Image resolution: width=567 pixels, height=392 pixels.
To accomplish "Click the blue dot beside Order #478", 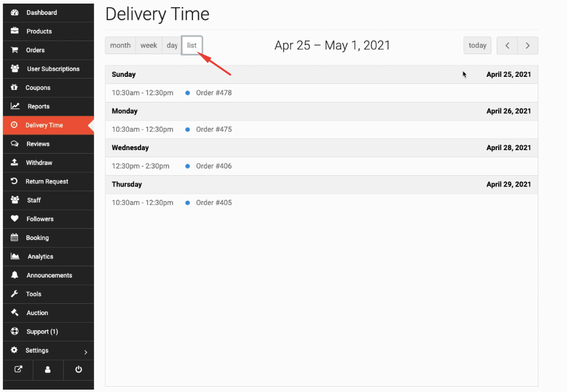I will [x=187, y=93].
